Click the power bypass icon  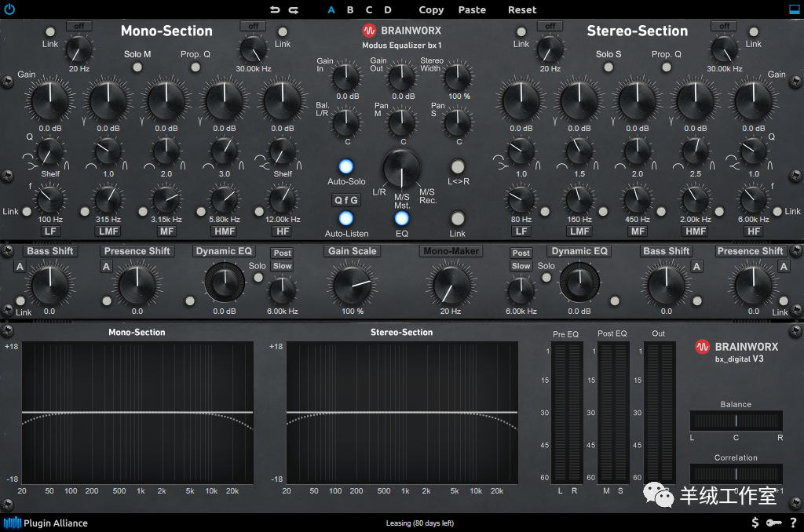(9, 9)
